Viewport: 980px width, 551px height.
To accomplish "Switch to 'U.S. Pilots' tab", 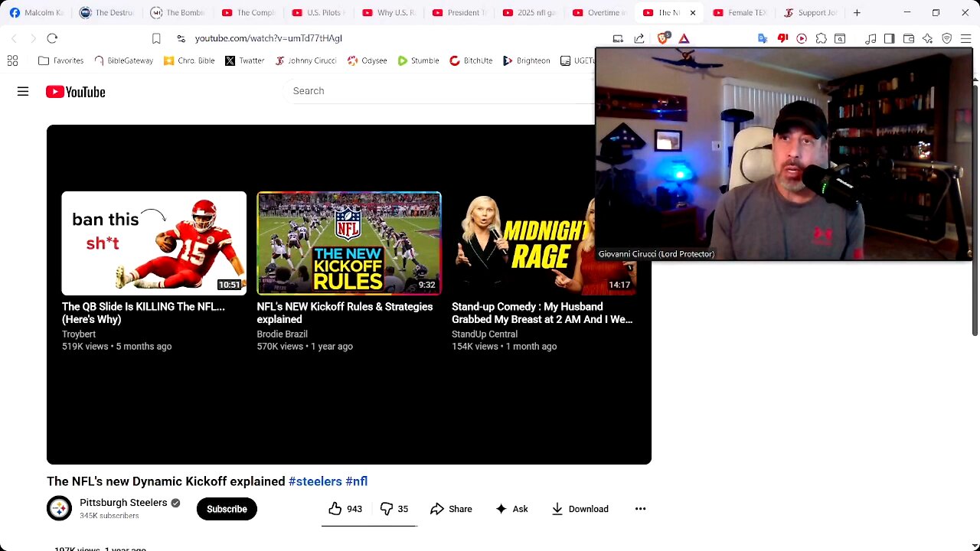I will point(319,12).
